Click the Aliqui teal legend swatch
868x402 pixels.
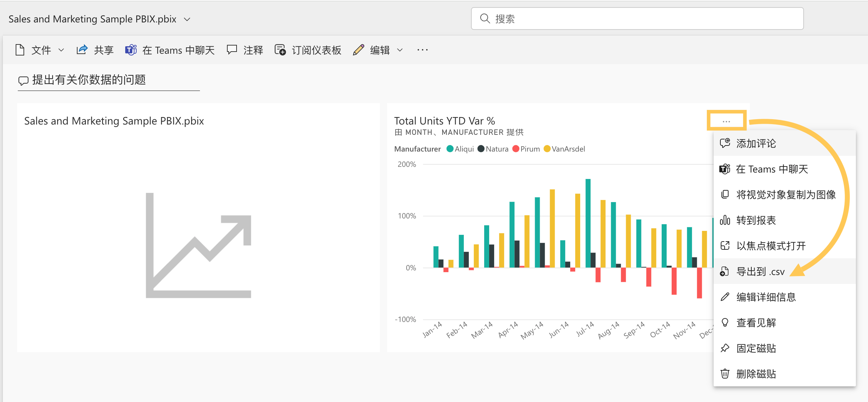click(x=450, y=149)
